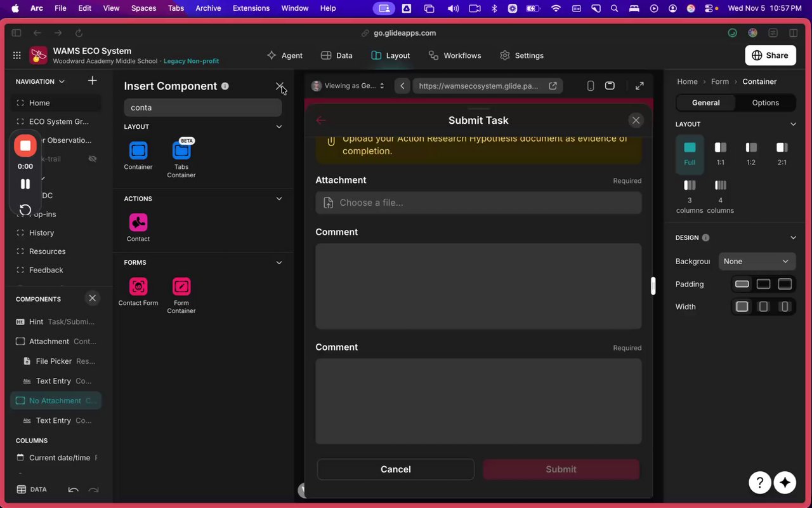
Task: Insert the Tabs Container component
Action: click(x=181, y=158)
